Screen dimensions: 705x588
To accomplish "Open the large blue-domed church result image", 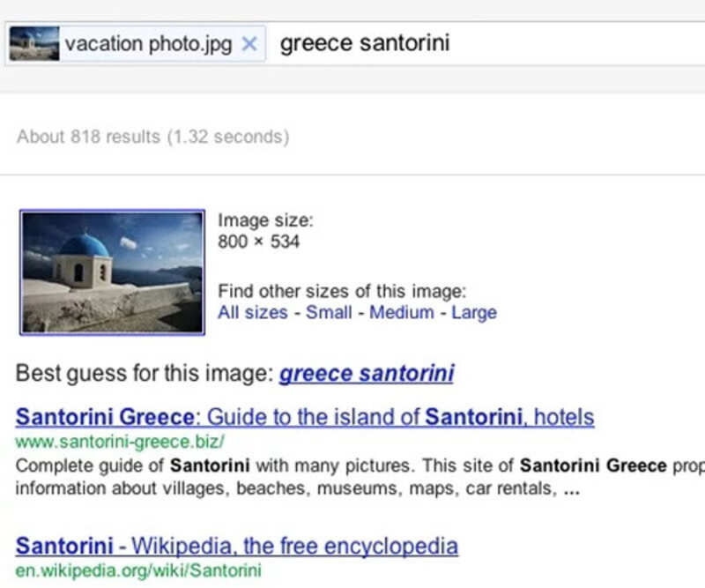I will tap(112, 272).
